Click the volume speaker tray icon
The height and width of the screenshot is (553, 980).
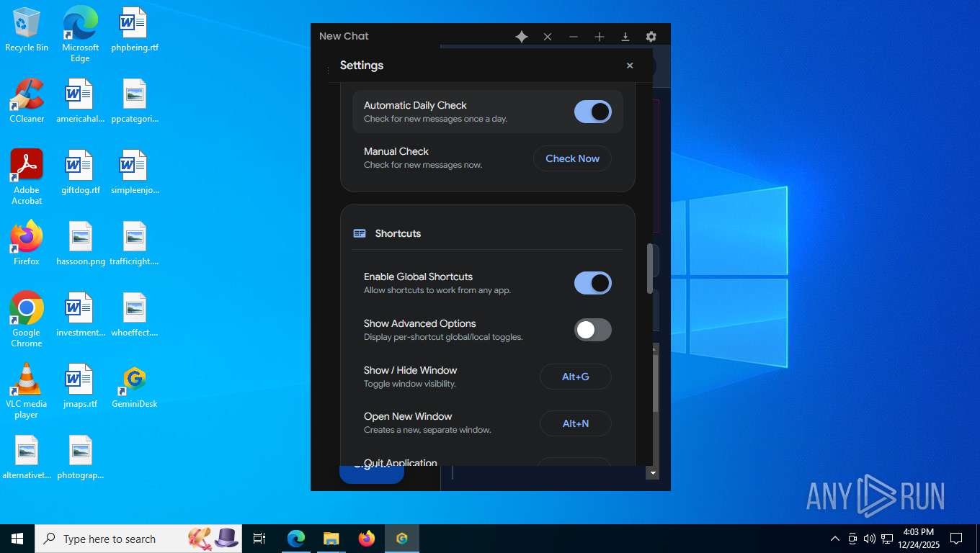pos(870,539)
